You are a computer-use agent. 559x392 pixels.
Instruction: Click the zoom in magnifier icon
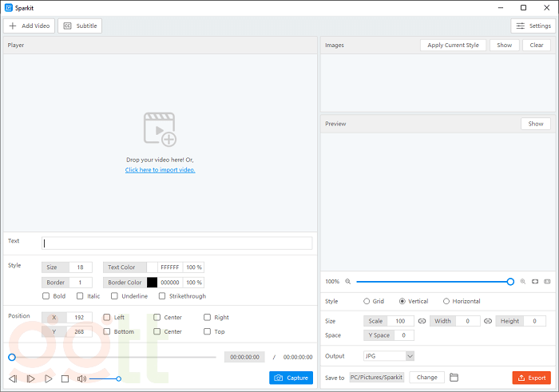pyautogui.click(x=523, y=282)
